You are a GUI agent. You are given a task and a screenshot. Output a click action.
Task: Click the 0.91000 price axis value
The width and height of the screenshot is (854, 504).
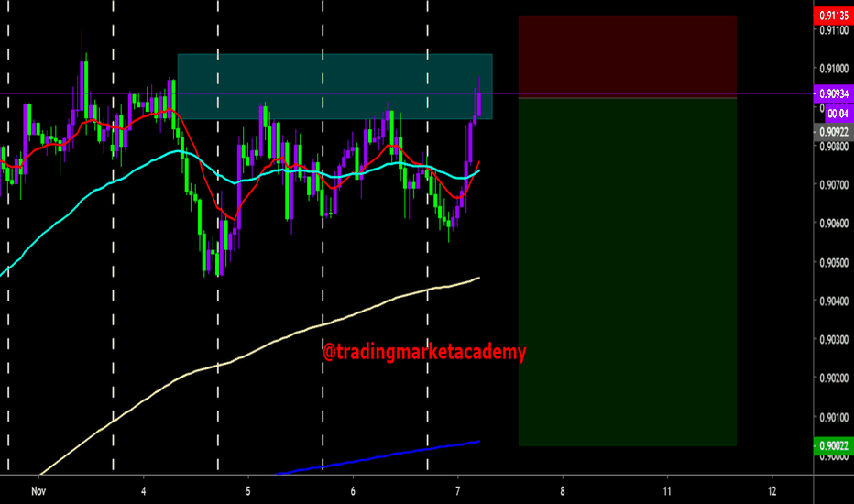[x=835, y=69]
